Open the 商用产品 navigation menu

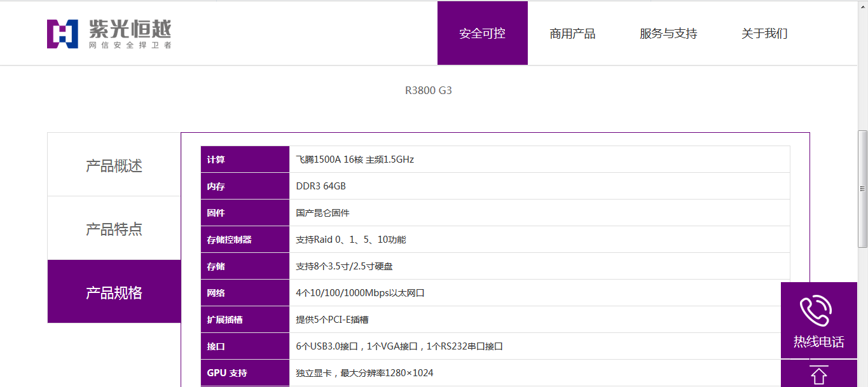pyautogui.click(x=572, y=34)
